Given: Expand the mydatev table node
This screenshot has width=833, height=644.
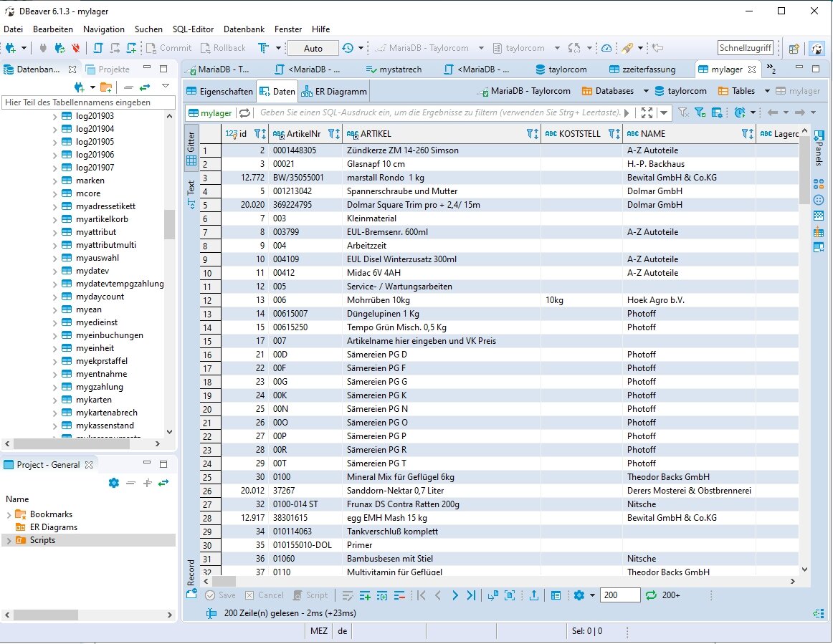Looking at the screenshot, I should 55,271.
